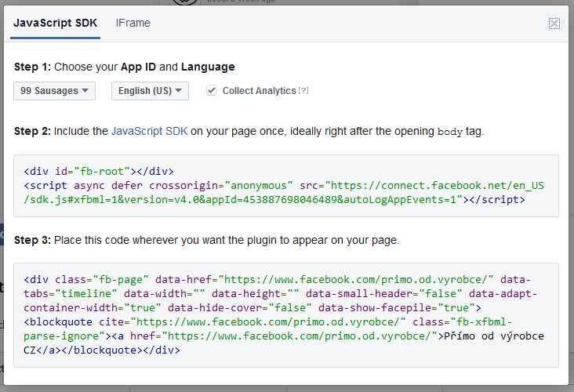The image size is (574, 392).
Task: Open the 99 Sausages App ID dropdown
Action: [55, 91]
